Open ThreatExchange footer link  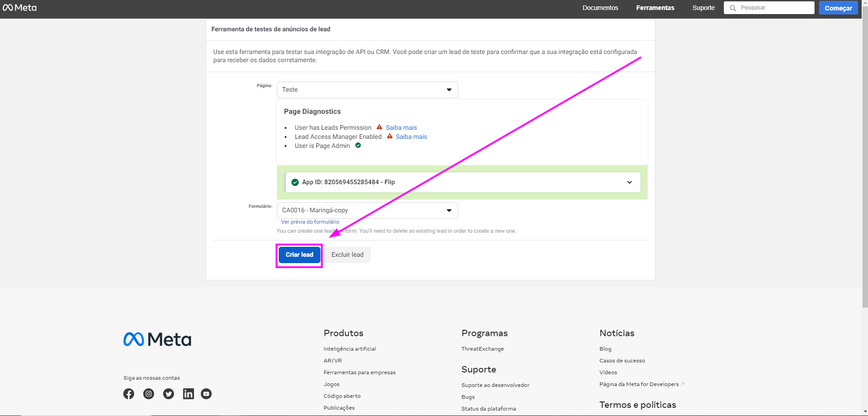click(x=482, y=349)
